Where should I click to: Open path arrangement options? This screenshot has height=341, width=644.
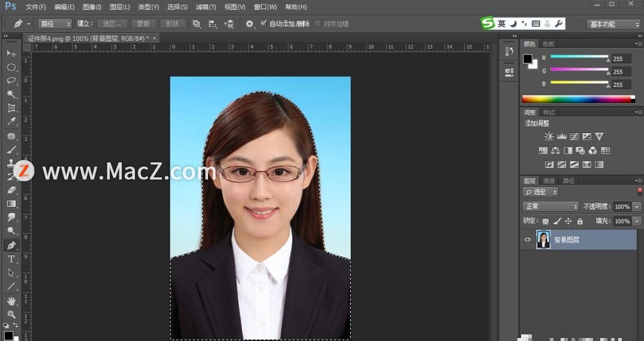(x=229, y=24)
